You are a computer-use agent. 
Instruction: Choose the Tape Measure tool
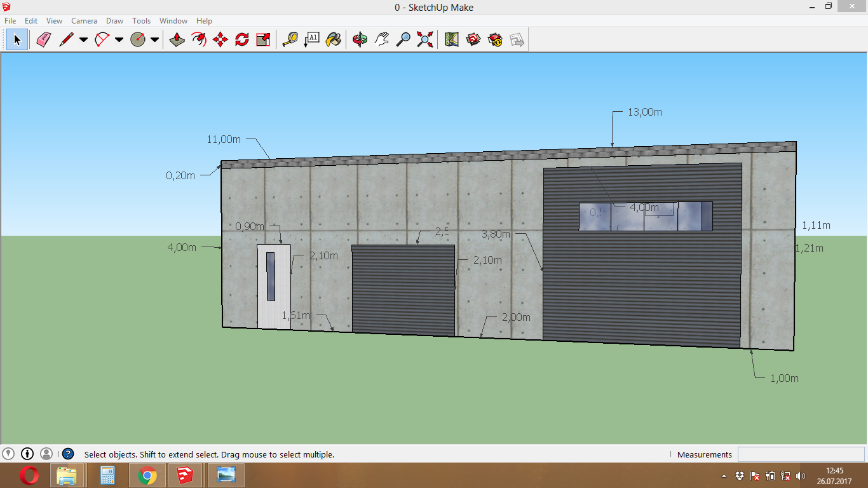click(290, 40)
